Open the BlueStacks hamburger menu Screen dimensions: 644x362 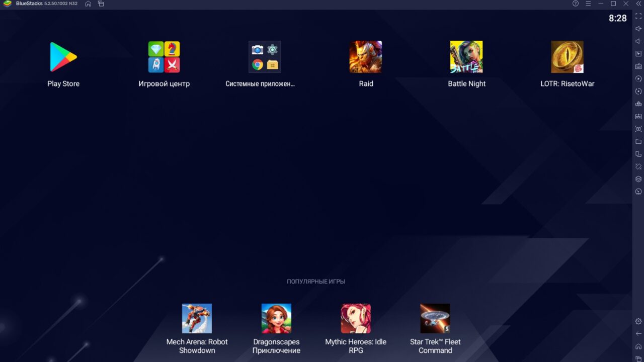point(588,4)
